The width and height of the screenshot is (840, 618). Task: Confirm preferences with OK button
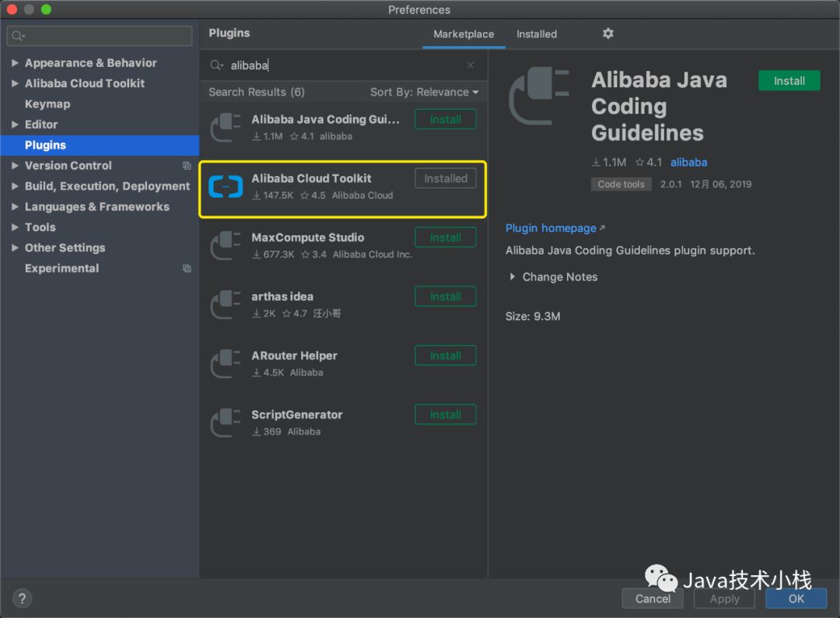click(796, 599)
